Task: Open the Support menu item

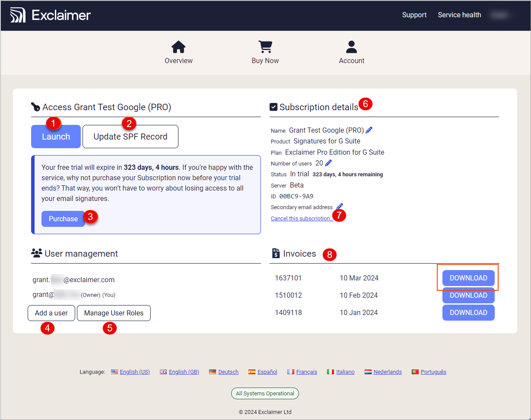Action: click(414, 15)
